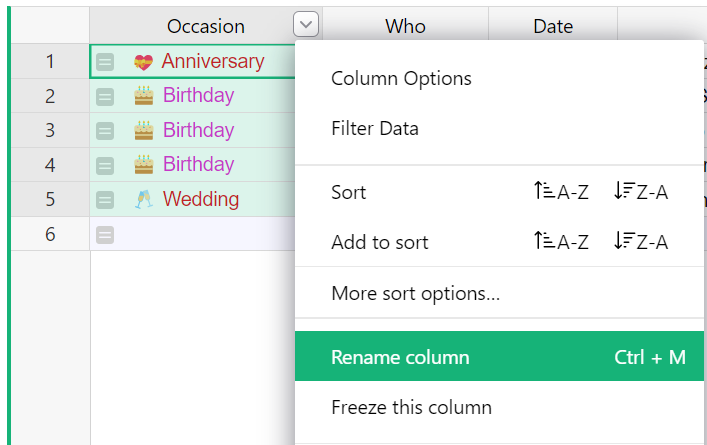Click the Wedding cell in row 5
Screen dimensions: 707x445
[193, 199]
